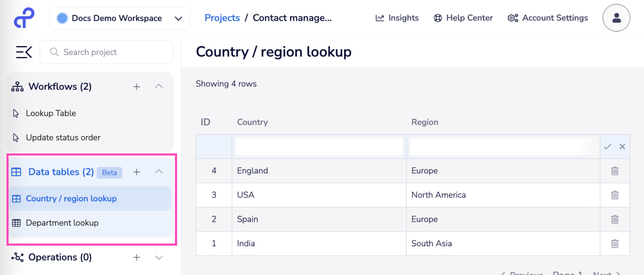Add a new workflow with plus icon
Viewport: 644px width, 275px height.
(137, 87)
